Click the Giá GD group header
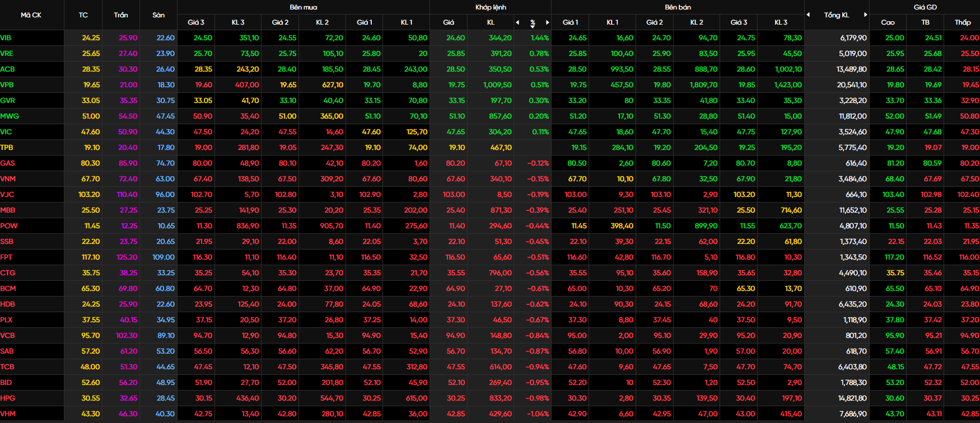 (x=925, y=7)
